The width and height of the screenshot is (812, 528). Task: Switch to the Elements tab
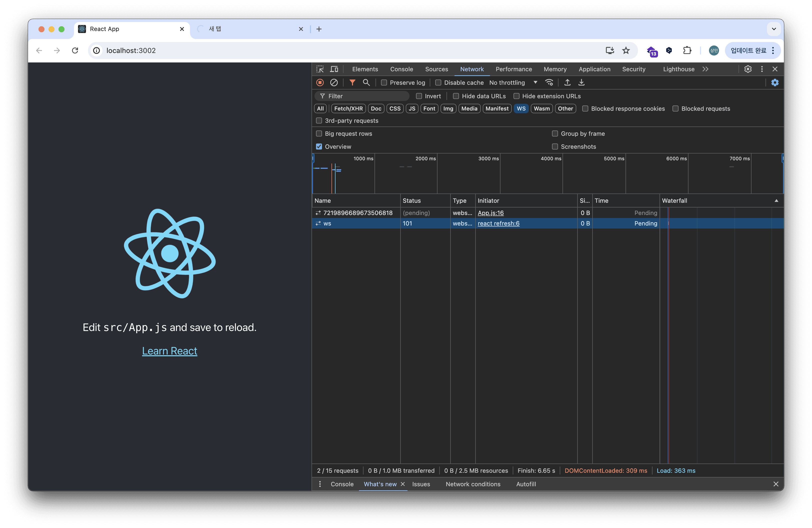[365, 69]
